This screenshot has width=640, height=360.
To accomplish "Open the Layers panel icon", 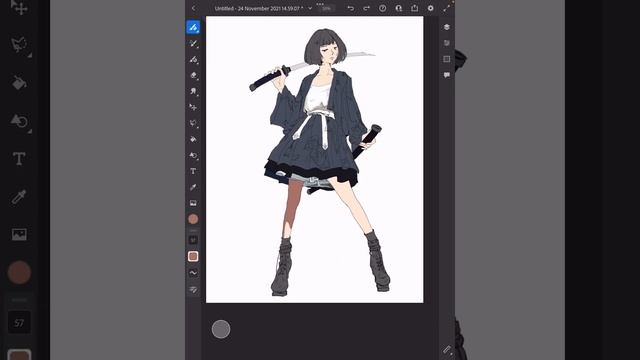I will point(447,27).
